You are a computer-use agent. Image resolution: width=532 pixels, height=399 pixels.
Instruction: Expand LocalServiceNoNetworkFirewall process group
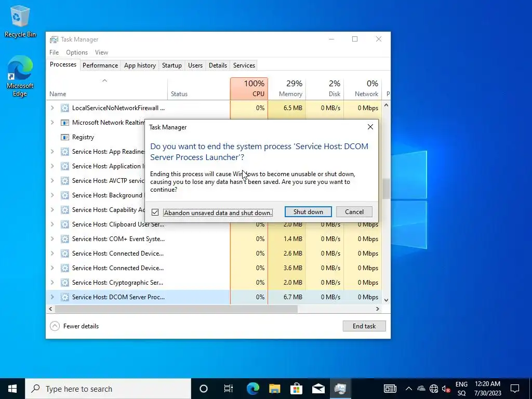click(52, 108)
